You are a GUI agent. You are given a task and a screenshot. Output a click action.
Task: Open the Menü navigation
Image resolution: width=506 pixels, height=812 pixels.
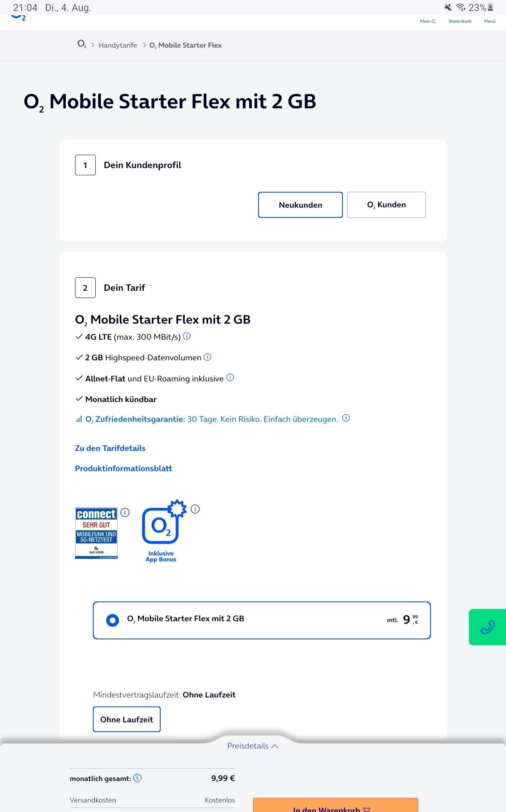pyautogui.click(x=490, y=21)
